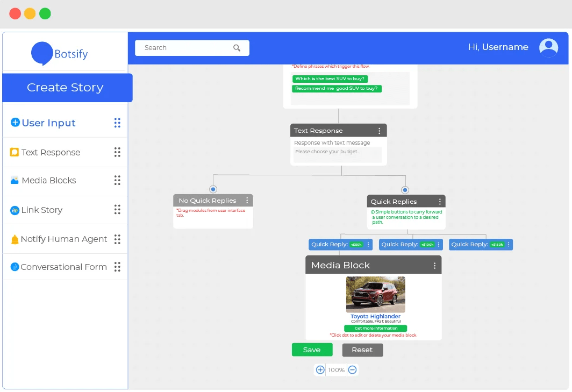
Task: Select the Link Story icon
Action: point(15,210)
